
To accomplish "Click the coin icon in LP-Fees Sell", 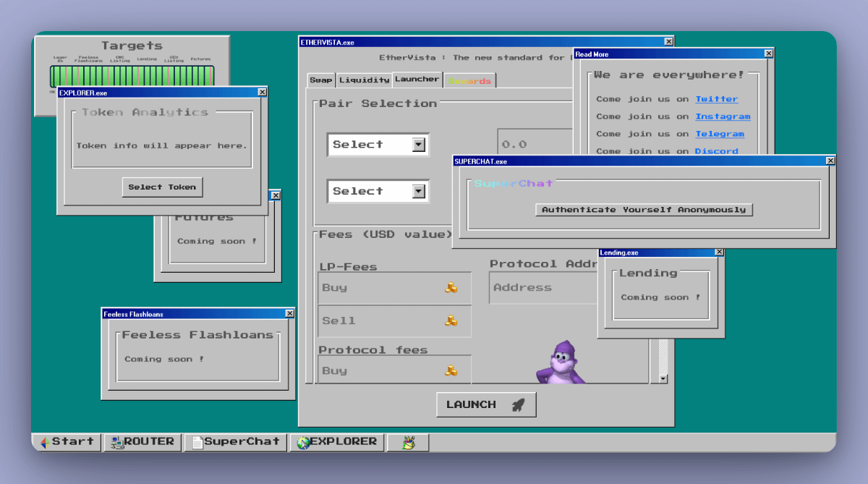I will (x=451, y=320).
